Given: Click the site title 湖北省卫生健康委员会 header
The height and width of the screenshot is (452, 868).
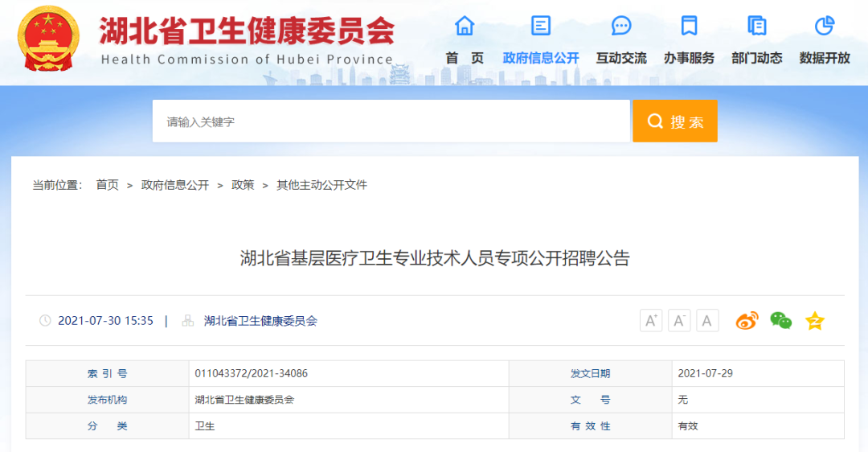Looking at the screenshot, I should 247,31.
